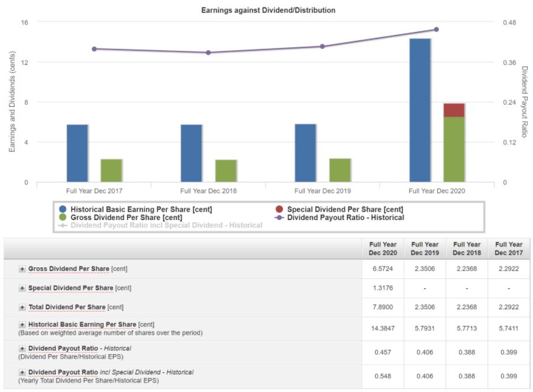Expand the Dividend Payout Ratio - Historical row

(22, 349)
